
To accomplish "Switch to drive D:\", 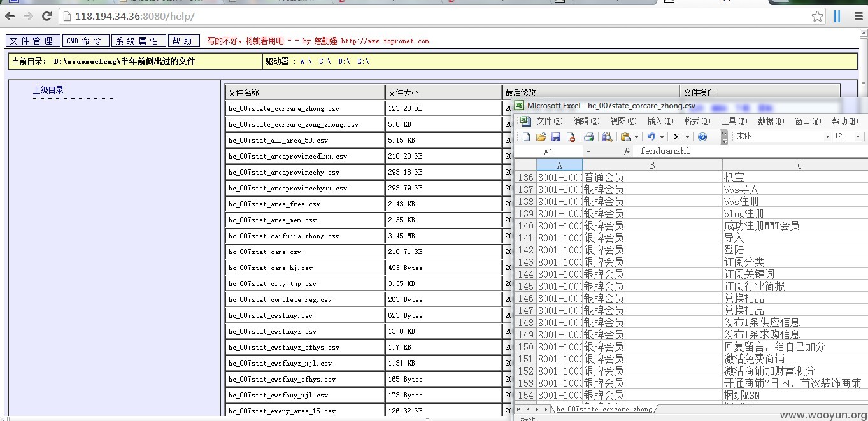I will (344, 62).
